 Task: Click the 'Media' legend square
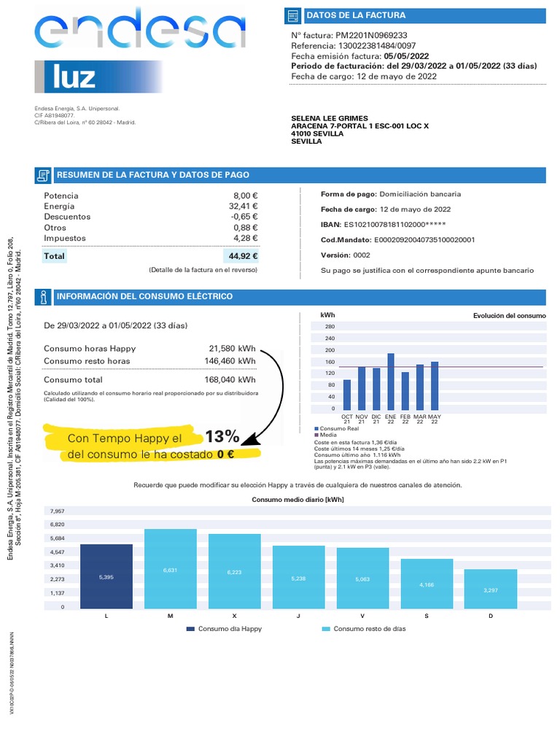316,435
